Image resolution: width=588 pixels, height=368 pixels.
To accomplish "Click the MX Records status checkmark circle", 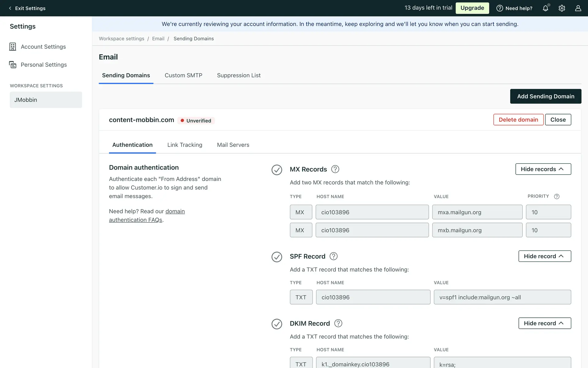I will (x=277, y=170).
